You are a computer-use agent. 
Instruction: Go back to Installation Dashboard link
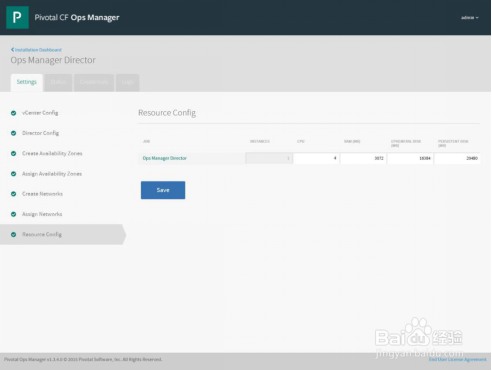click(38, 50)
